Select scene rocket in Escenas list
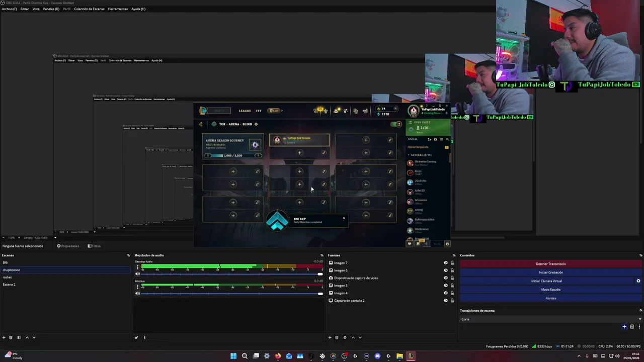Screen dimensions: 644x362 click(65, 277)
